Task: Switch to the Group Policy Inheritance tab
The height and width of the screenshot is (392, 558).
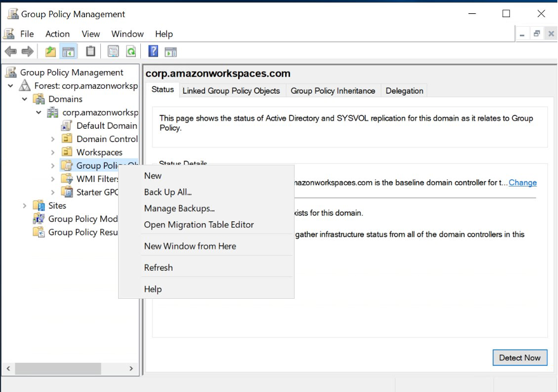Action: pyautogui.click(x=333, y=91)
